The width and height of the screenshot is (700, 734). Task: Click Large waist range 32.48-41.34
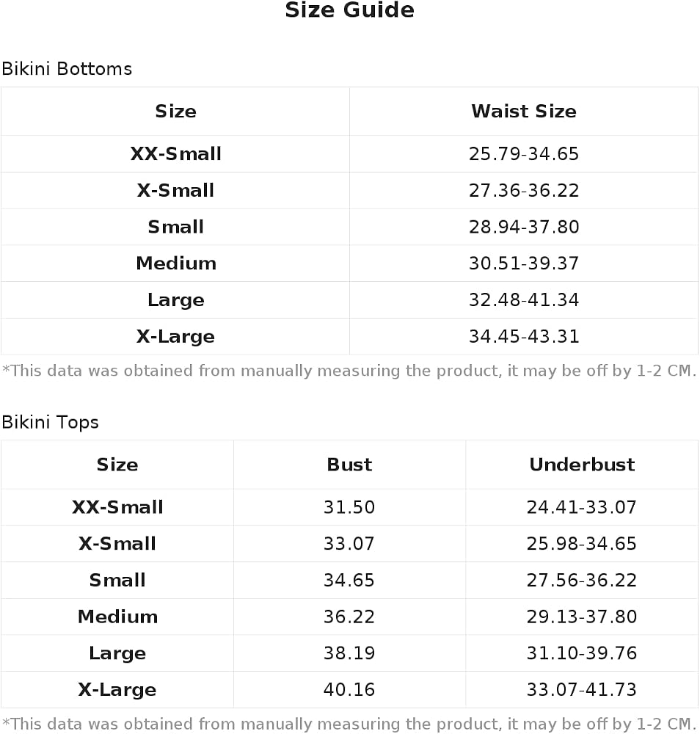[x=524, y=300]
